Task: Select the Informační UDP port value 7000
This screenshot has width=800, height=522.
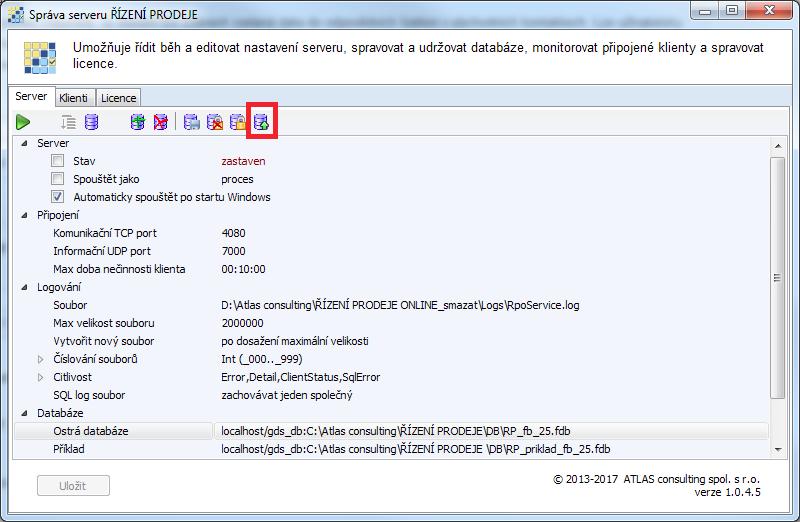Action: coord(233,251)
